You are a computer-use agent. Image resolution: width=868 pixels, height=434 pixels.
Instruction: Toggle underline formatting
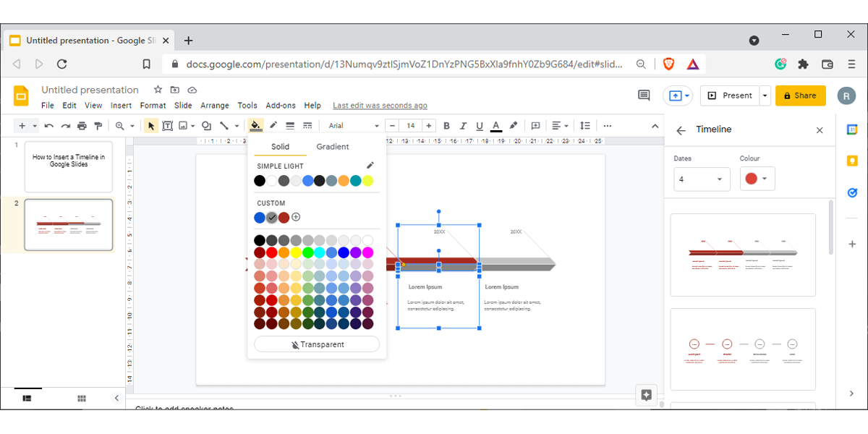point(479,126)
